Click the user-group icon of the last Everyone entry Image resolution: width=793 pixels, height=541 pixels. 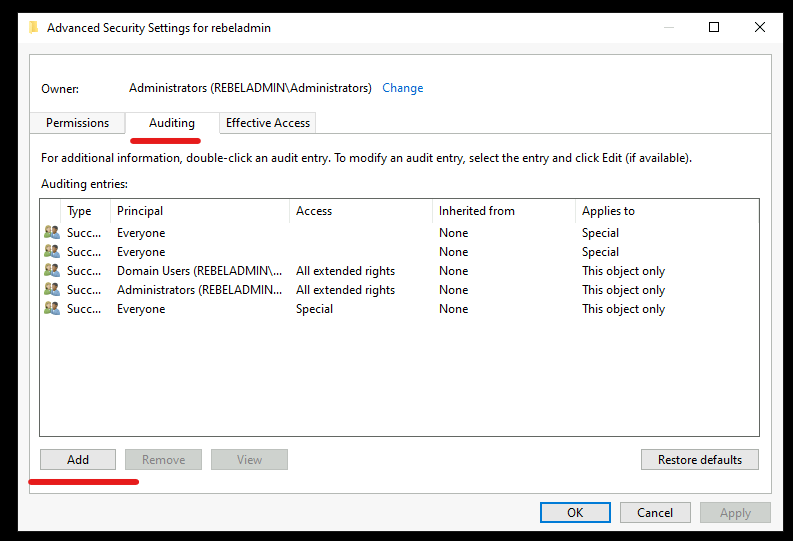pyautogui.click(x=52, y=308)
